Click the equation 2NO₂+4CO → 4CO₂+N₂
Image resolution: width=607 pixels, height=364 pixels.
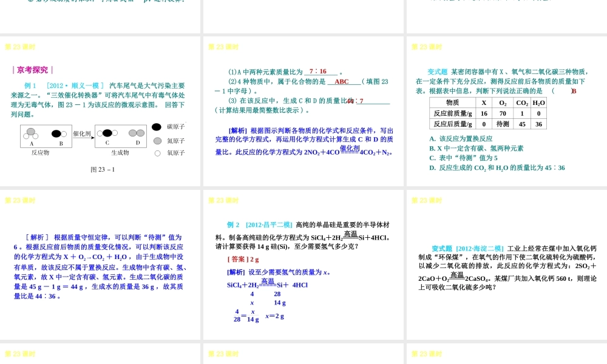[348, 151]
